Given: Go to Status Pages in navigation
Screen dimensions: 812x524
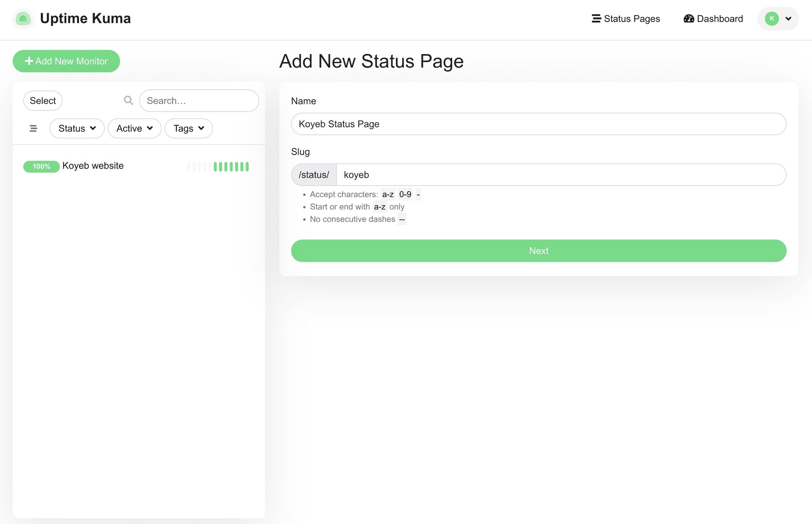Looking at the screenshot, I should point(631,19).
